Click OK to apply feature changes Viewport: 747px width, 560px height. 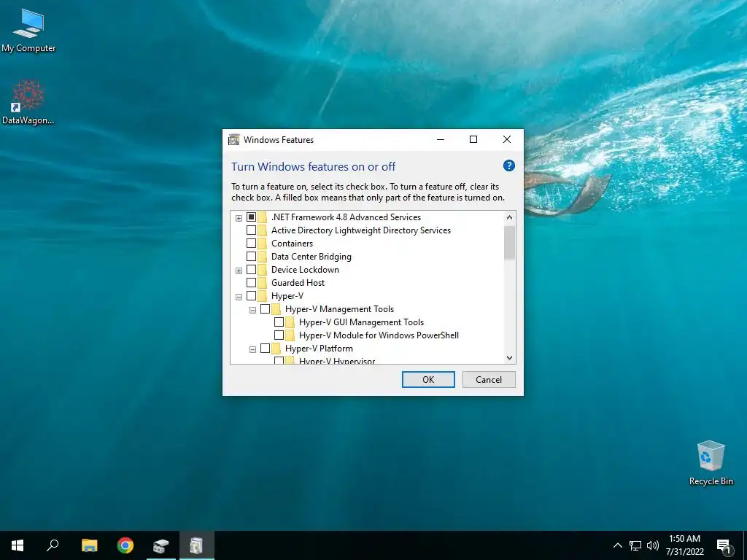428,379
